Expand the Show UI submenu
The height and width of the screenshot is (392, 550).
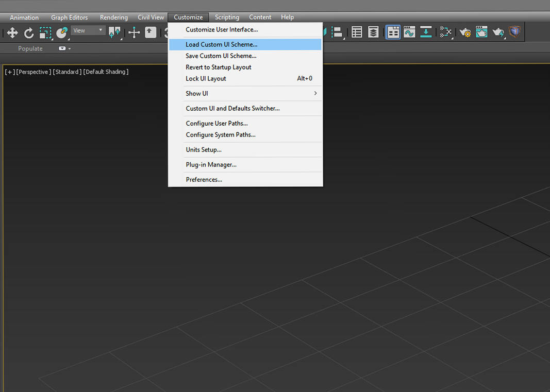point(245,94)
